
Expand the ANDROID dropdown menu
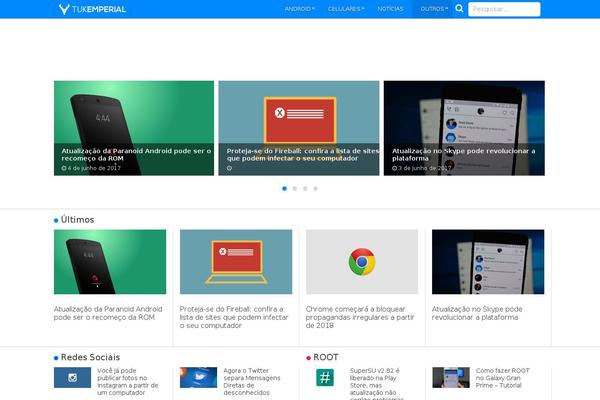click(299, 9)
